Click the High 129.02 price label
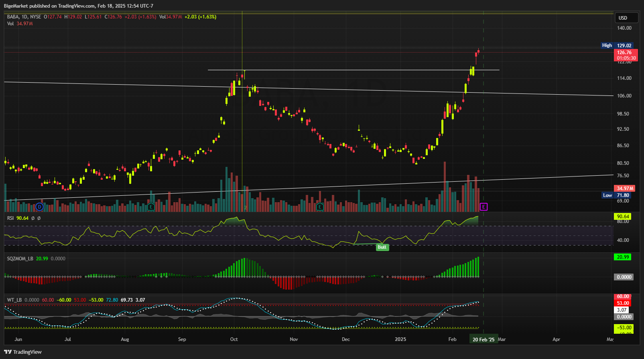The image size is (644, 359). click(617, 46)
